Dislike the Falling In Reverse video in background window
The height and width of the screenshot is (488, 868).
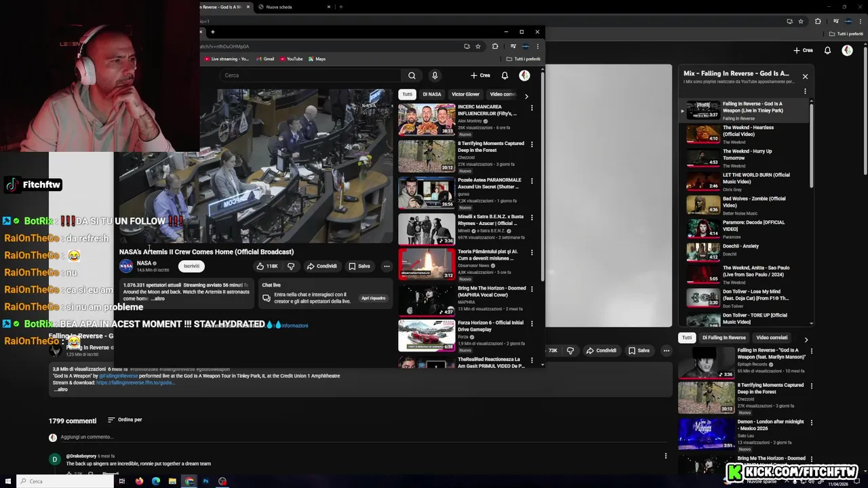click(x=570, y=350)
